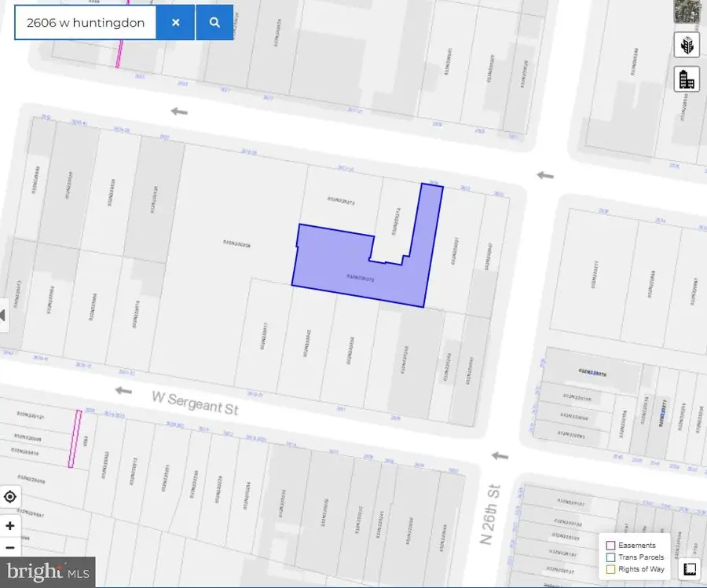Collapse the side panel with the left chevron
This screenshot has width=707, height=588.
click(x=3, y=314)
